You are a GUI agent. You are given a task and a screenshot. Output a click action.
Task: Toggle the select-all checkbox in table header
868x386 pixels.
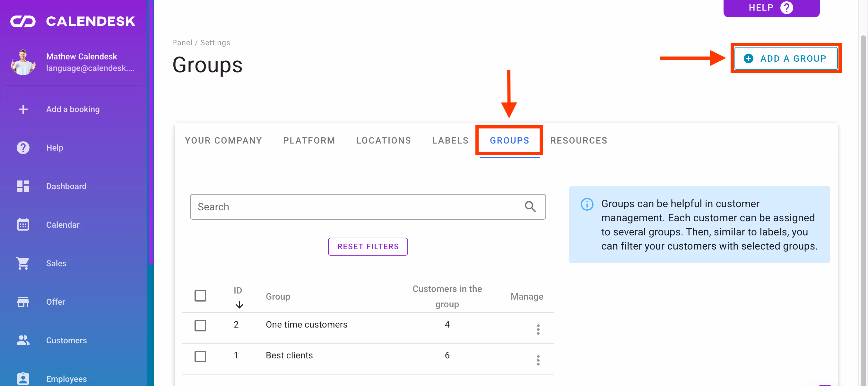[200, 296]
